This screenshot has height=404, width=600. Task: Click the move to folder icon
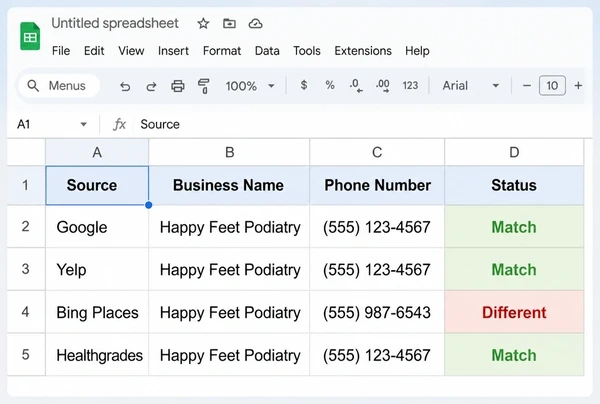click(229, 24)
